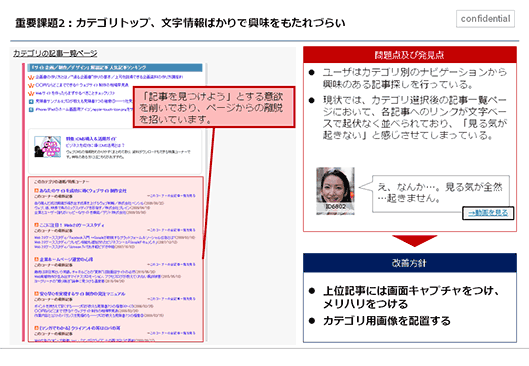Click orange icon beside 発注マニュアル heading

pos(36,294)
